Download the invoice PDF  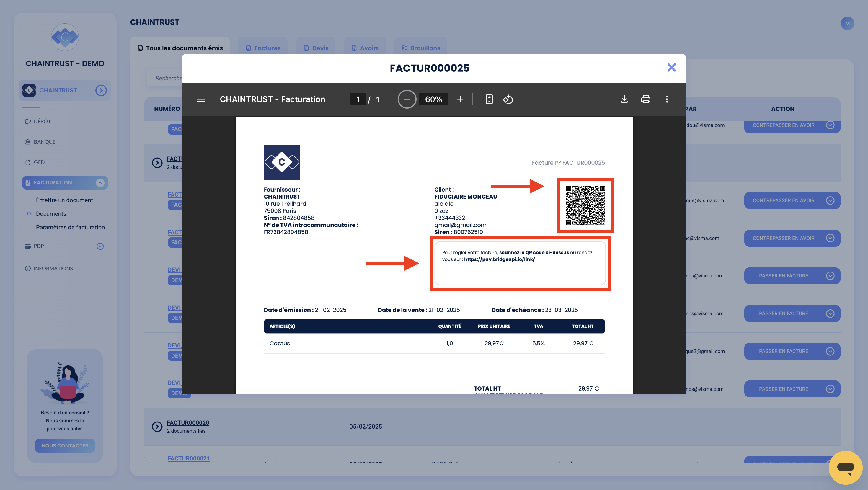[x=624, y=99]
